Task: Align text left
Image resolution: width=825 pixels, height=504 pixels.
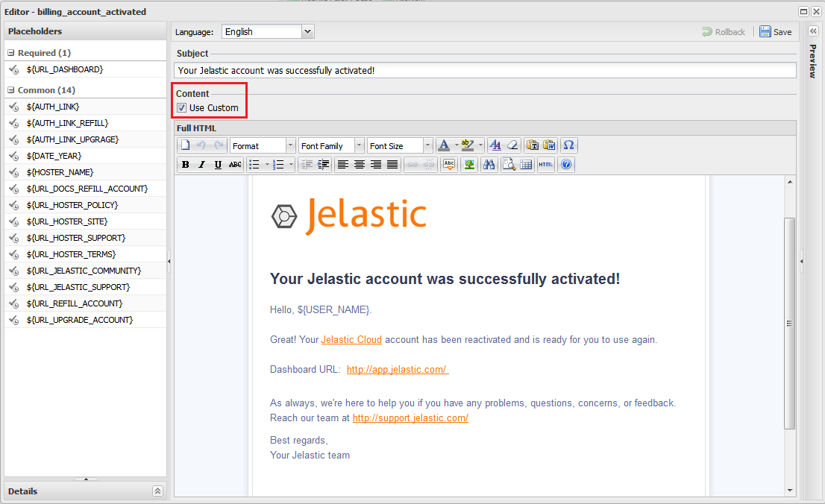Action: (x=343, y=165)
